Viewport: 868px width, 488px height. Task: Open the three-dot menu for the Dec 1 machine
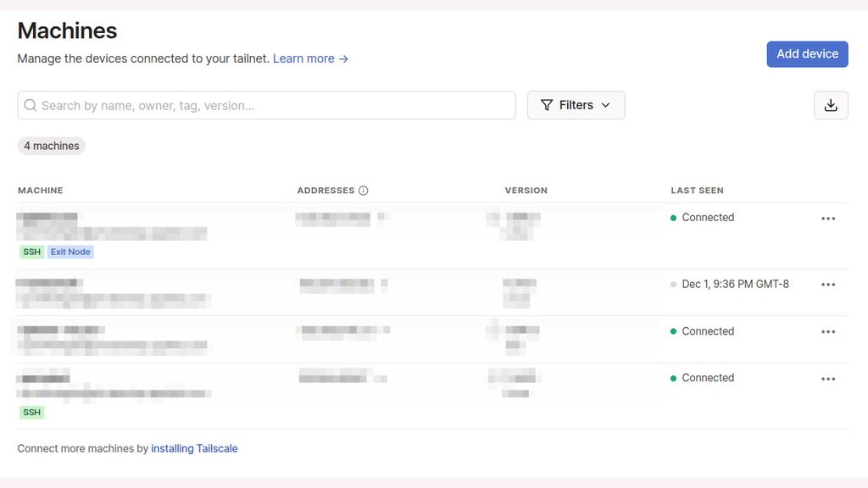828,285
